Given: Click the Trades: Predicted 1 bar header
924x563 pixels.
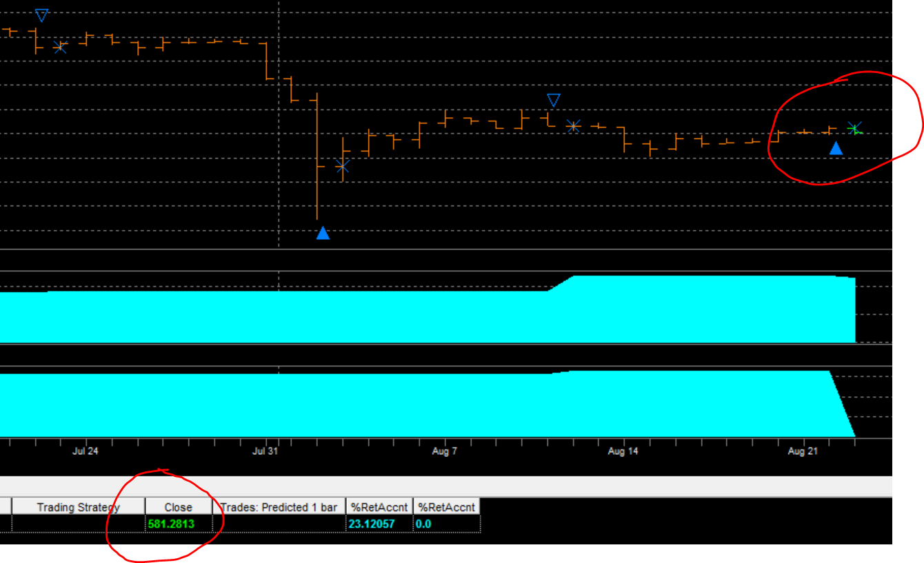Looking at the screenshot, I should [279, 507].
